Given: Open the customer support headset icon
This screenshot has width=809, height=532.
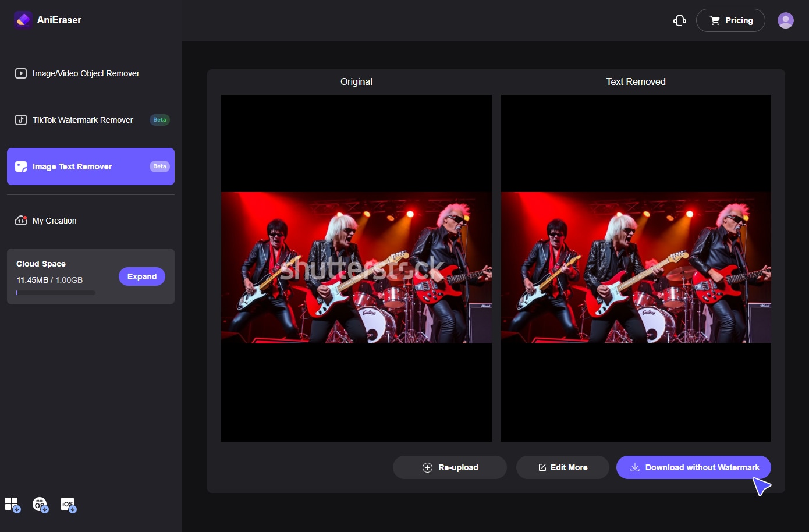Looking at the screenshot, I should 680,20.
